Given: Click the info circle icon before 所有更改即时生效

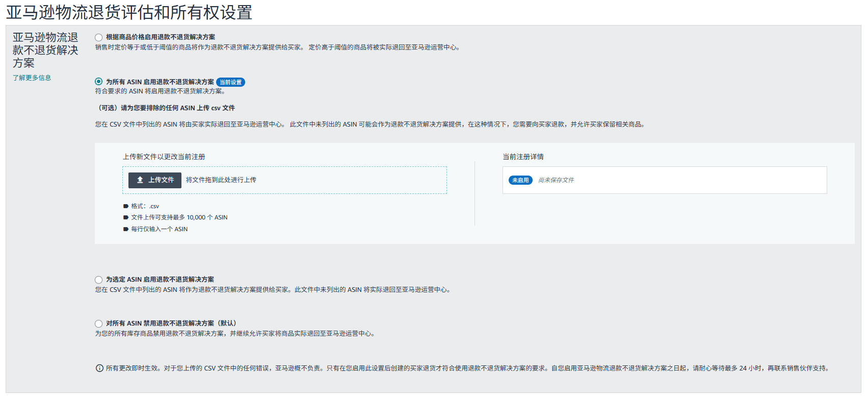Looking at the screenshot, I should point(99,368).
